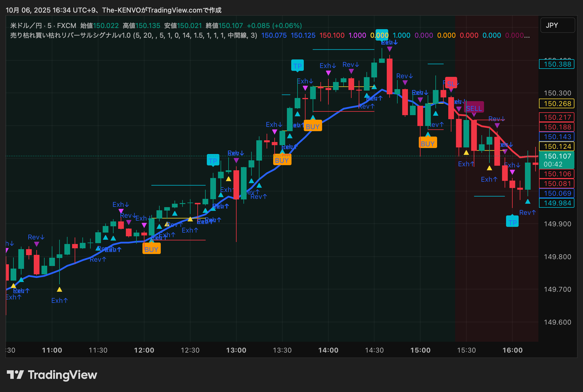583x392 pixels.
Task: Click the TP label above the 13:00 candles
Action: tap(213, 161)
